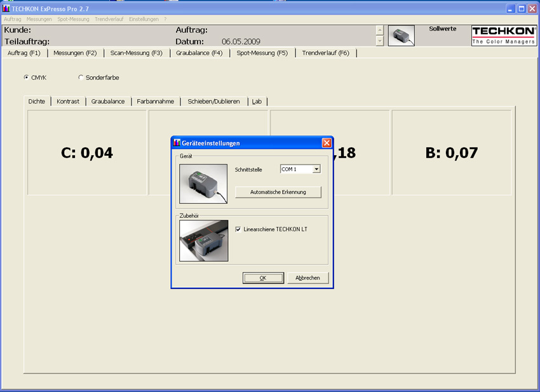The image size is (540, 392).
Task: Click the linear rail photo in Zubehör
Action: point(203,240)
